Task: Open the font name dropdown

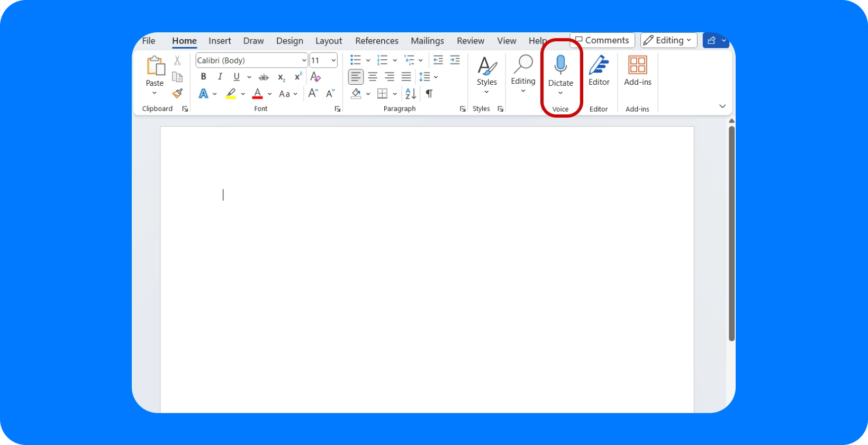Action: click(x=304, y=60)
